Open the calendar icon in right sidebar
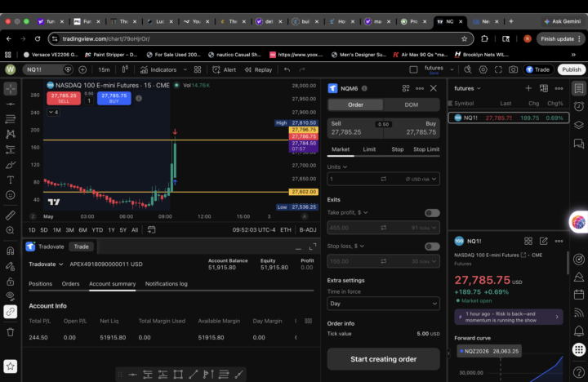Image resolution: width=588 pixels, height=382 pixels. 579,295
